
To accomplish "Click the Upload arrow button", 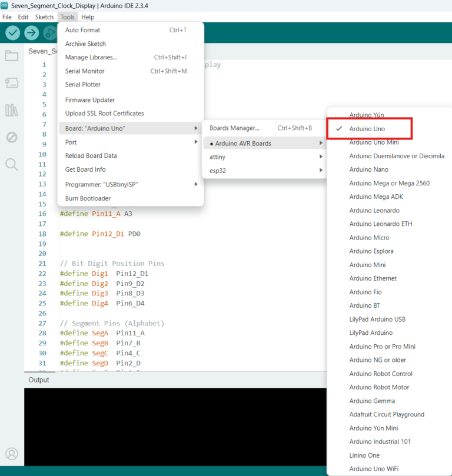I will click(32, 33).
